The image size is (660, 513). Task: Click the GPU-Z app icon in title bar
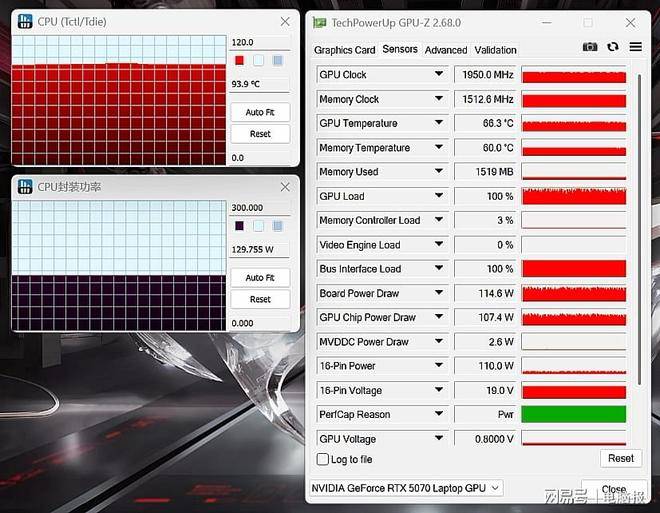320,22
